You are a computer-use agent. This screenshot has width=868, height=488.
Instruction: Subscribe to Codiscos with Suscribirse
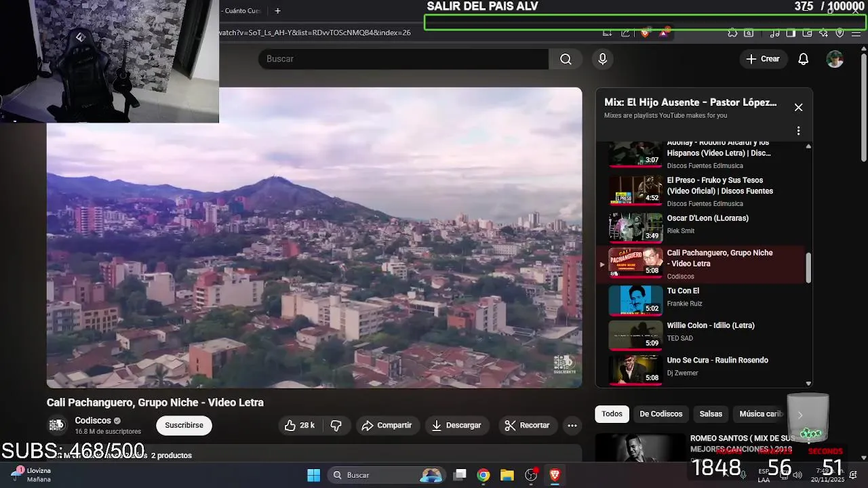coord(184,425)
